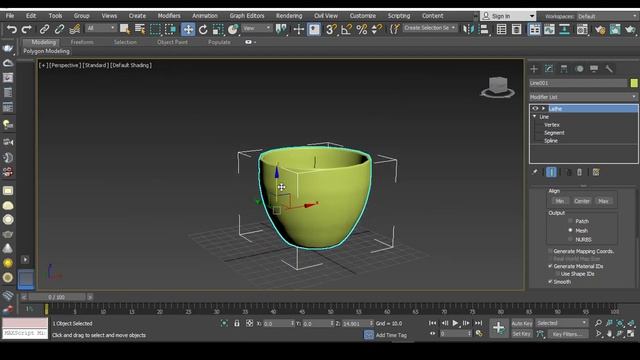Open the Select by Name dialog
The image size is (640, 360).
pos(140,29)
